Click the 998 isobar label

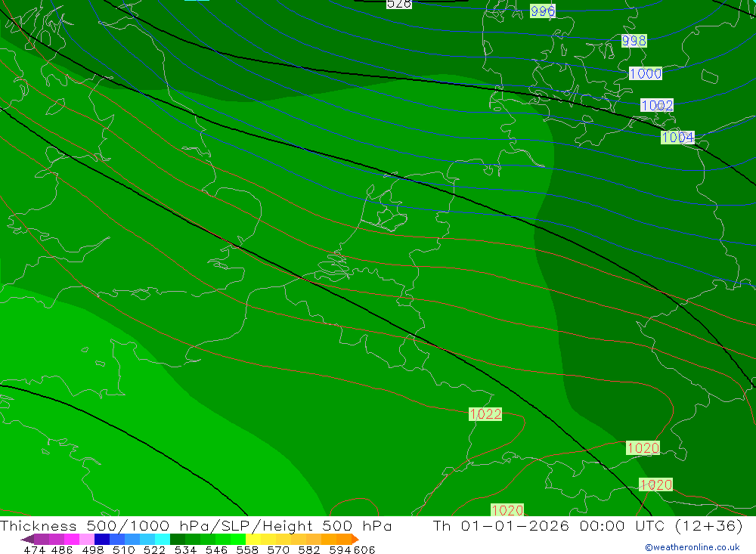click(x=634, y=41)
